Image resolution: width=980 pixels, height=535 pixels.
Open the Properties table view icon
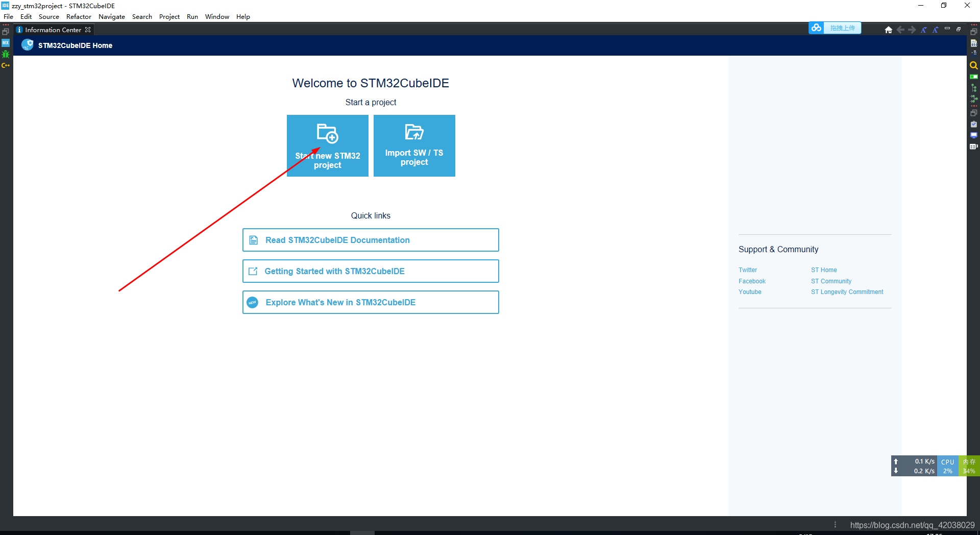[x=974, y=147]
